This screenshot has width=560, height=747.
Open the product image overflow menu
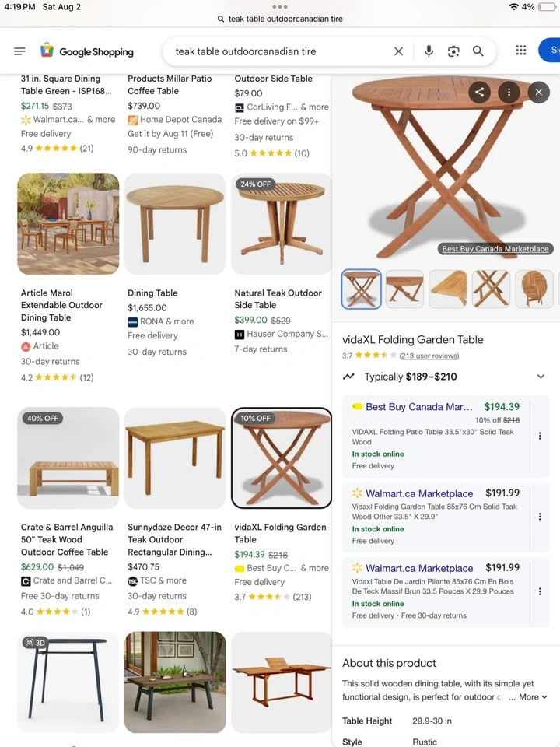[509, 92]
